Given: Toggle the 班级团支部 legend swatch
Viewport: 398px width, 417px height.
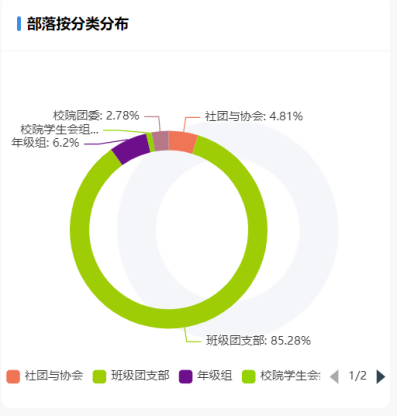Looking at the screenshot, I should click(99, 377).
